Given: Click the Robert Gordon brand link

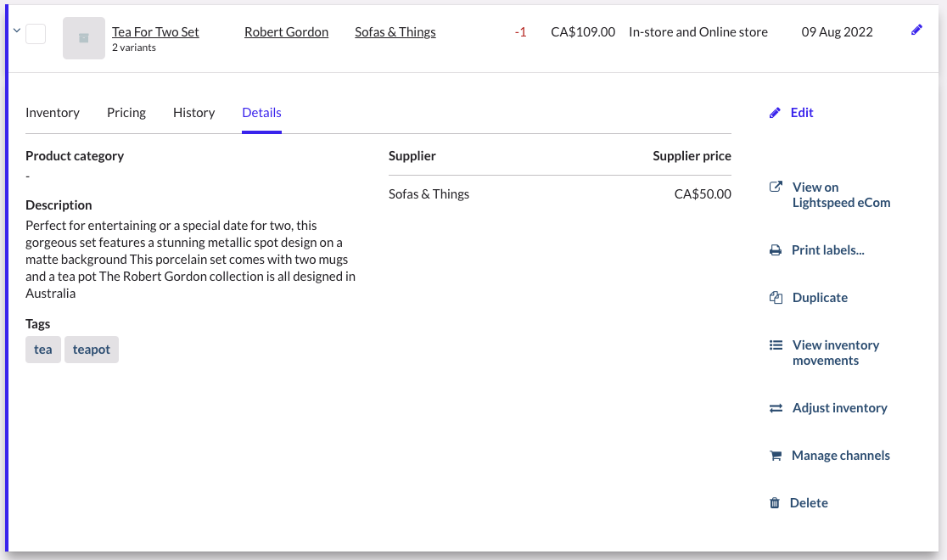Looking at the screenshot, I should (286, 32).
